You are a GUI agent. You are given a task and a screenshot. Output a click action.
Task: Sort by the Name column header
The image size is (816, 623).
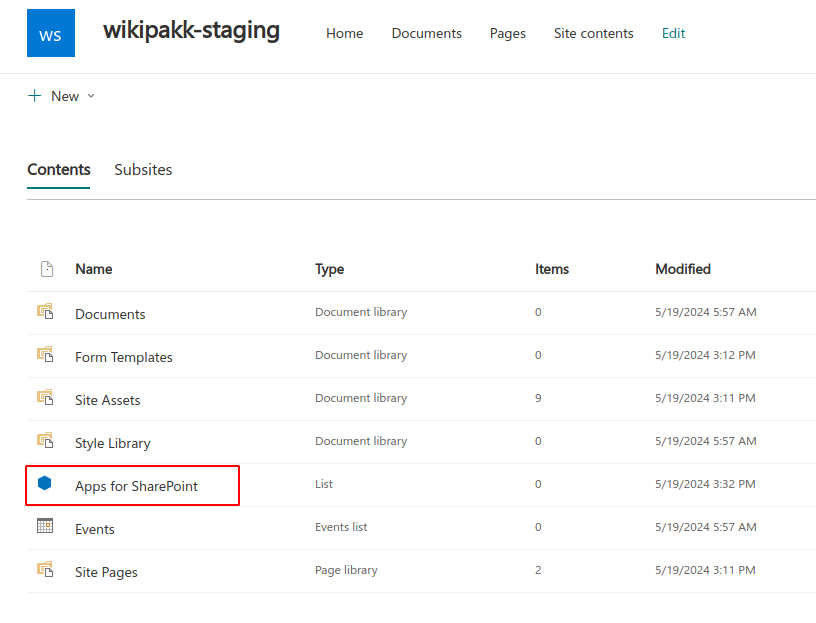(x=94, y=269)
